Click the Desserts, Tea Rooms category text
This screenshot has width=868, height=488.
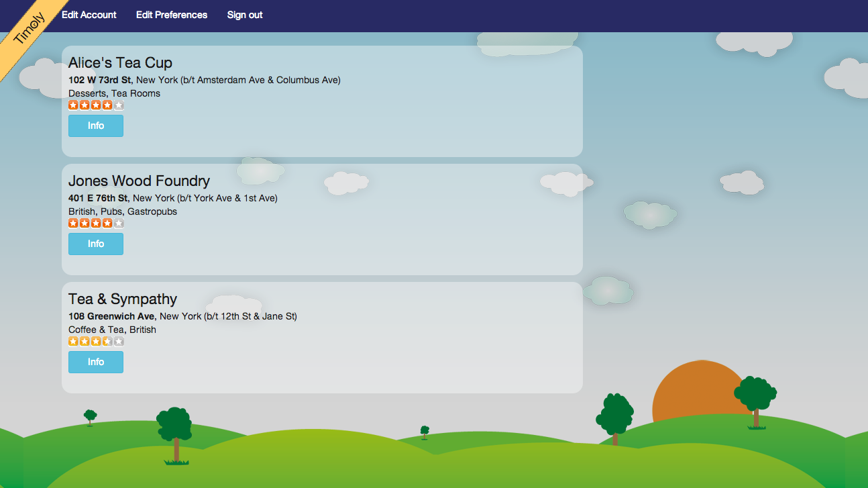pyautogui.click(x=114, y=93)
